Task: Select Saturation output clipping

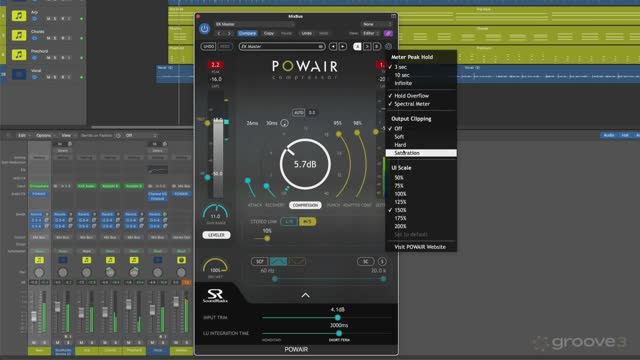Action: (x=421, y=153)
